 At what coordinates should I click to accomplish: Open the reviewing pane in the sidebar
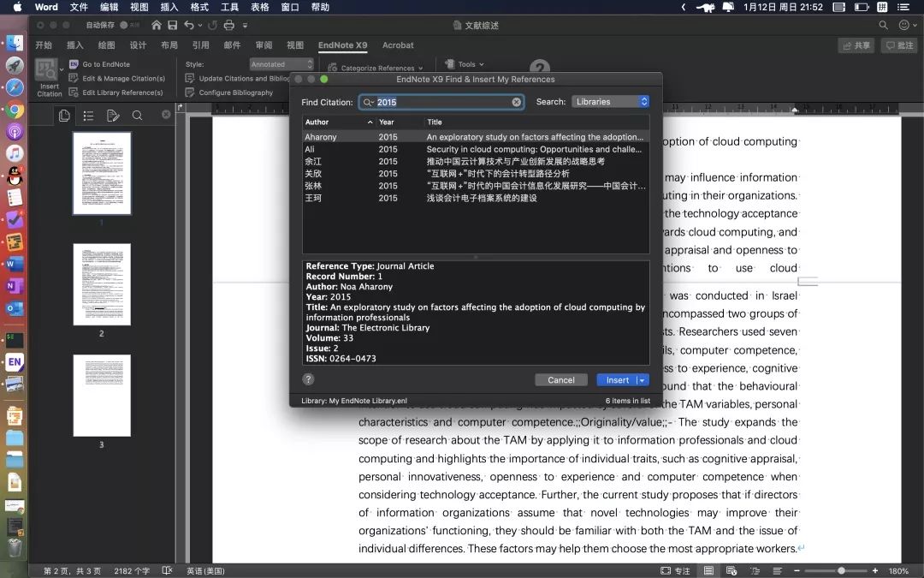pos(113,115)
